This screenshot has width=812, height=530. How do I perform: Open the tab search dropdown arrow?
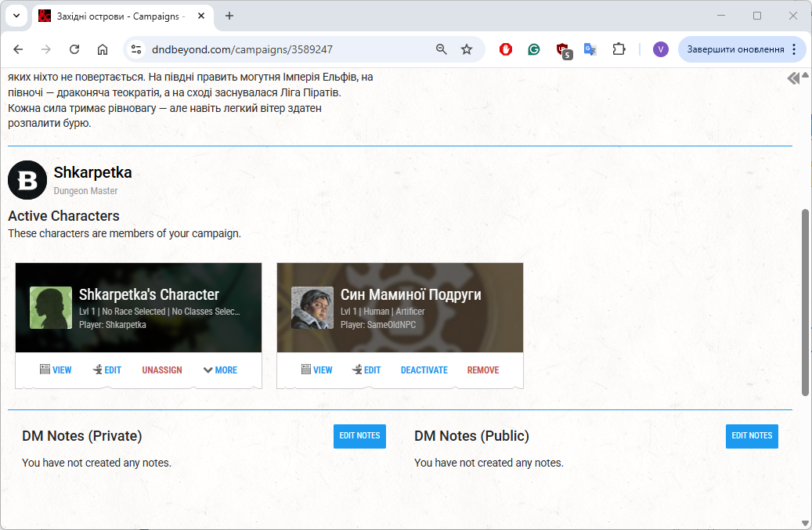click(16, 16)
